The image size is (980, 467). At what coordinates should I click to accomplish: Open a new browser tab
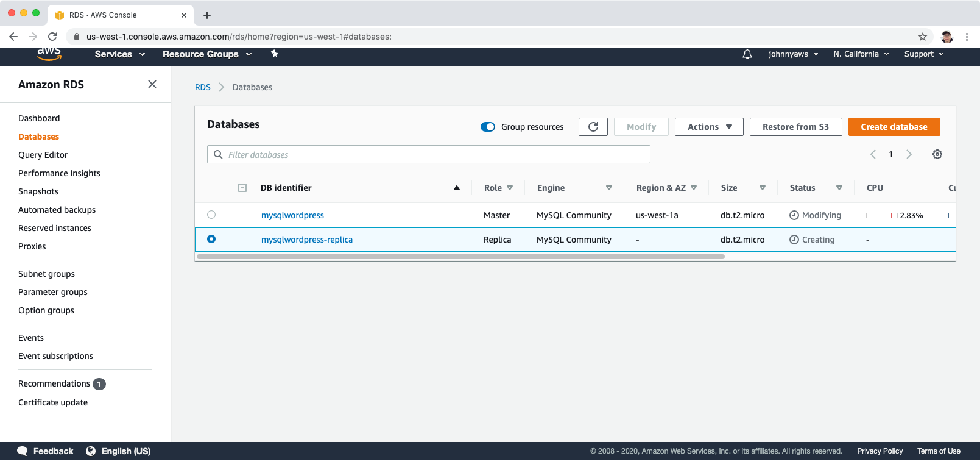click(x=207, y=15)
